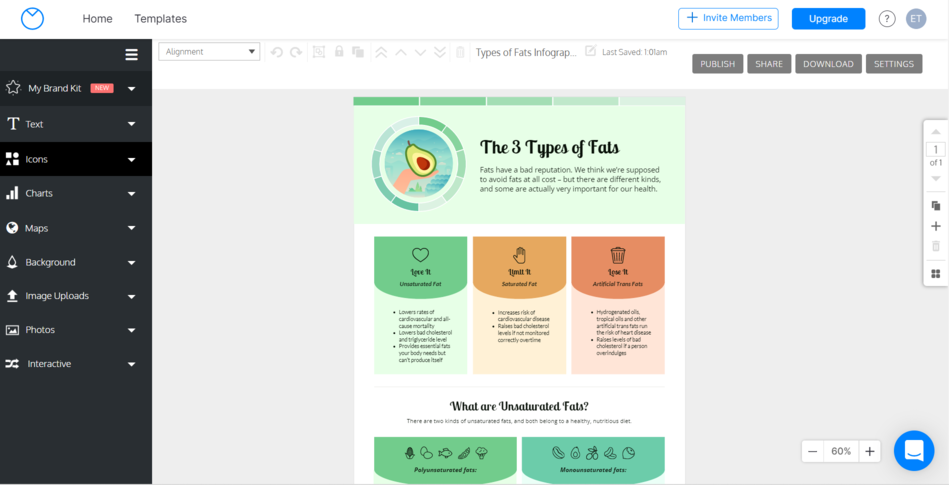949x485 pixels.
Task: Open the help question mark icon
Action: pyautogui.click(x=887, y=19)
